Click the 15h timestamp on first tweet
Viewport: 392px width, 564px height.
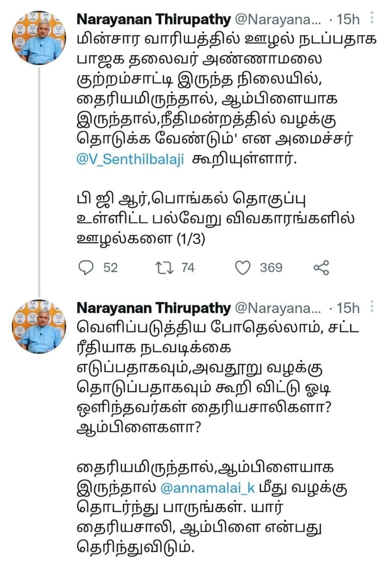(x=348, y=20)
